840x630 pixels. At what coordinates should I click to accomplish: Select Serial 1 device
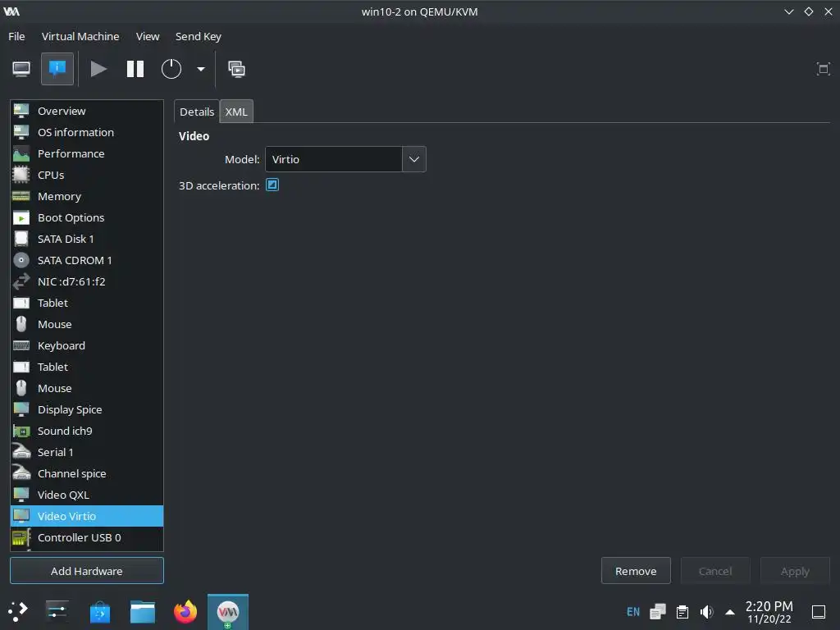coord(87,452)
